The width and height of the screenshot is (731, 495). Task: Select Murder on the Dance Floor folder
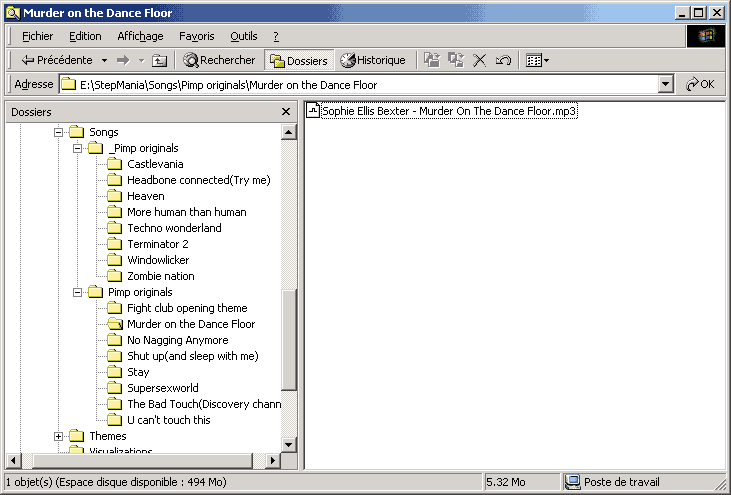(191, 324)
